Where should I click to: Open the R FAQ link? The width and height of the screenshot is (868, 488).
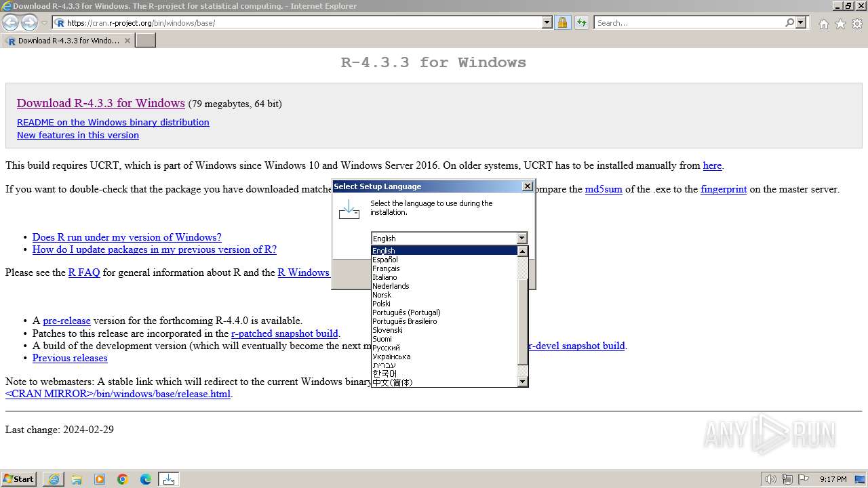(x=84, y=272)
